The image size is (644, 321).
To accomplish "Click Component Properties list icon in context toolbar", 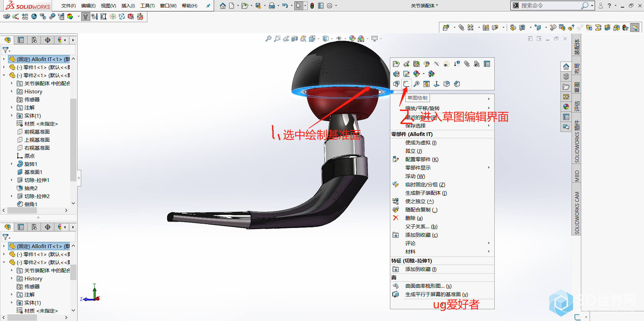I will coord(487,64).
